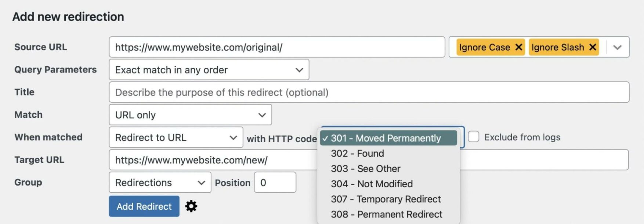644x224 pixels.
Task: Click the Position number field
Action: point(275,182)
